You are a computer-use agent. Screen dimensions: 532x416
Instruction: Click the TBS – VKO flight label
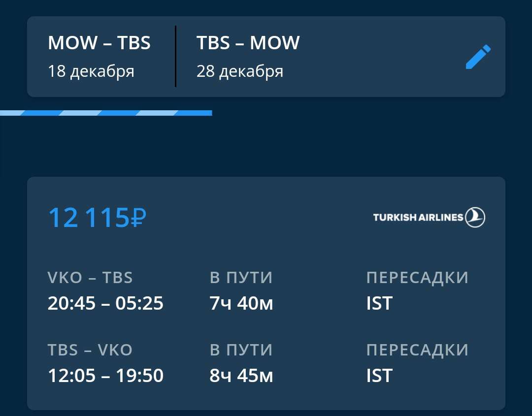[x=90, y=350]
